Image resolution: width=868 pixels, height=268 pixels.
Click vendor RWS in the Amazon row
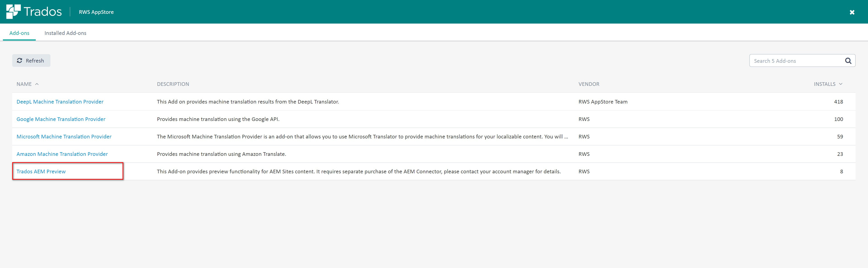click(x=584, y=154)
